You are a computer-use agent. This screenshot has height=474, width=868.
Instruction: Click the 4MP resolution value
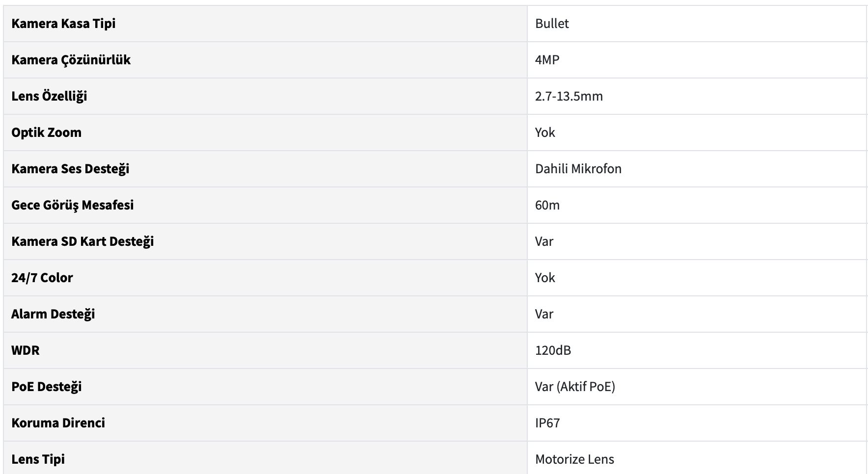(x=547, y=60)
